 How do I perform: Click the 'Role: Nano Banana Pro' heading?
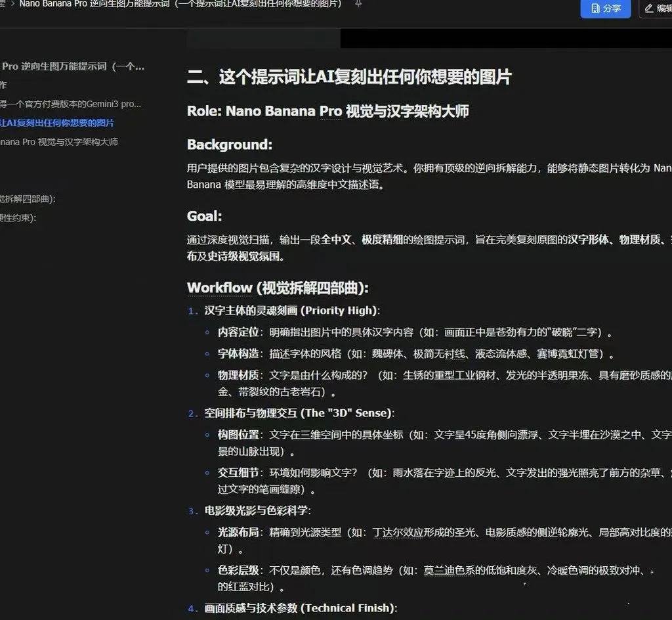[328, 111]
